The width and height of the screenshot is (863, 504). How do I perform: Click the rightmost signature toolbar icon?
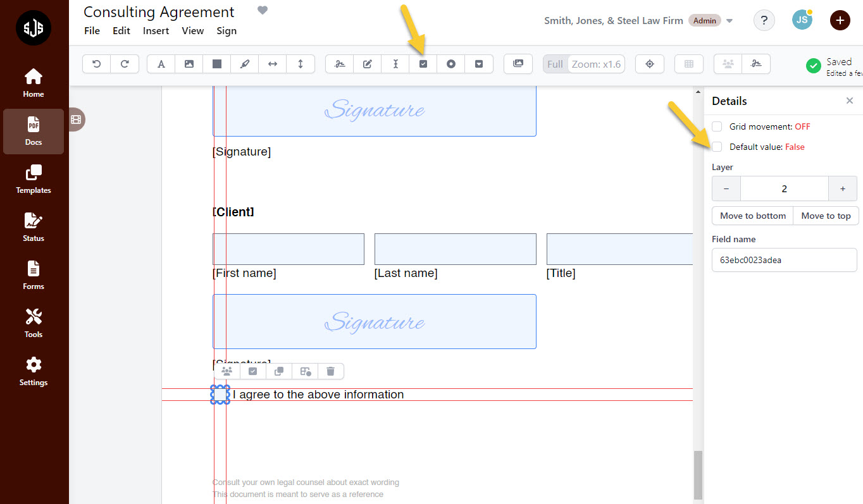pos(756,64)
